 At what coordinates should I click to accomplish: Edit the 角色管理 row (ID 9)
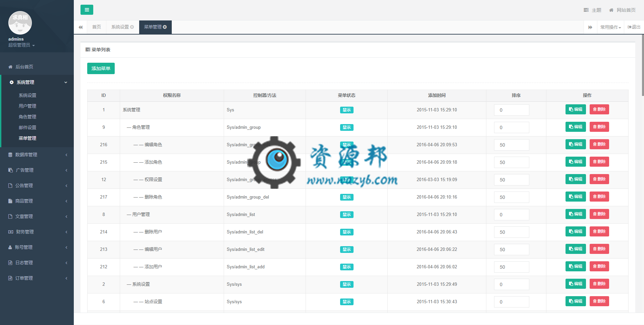point(576,127)
